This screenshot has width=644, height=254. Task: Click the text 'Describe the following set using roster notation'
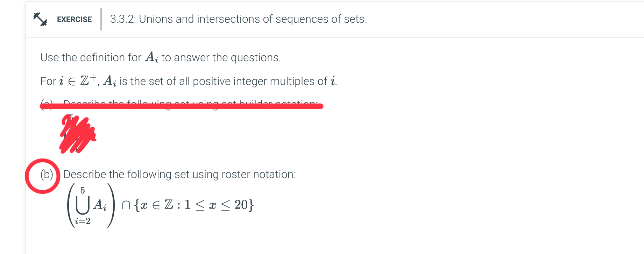click(x=179, y=174)
